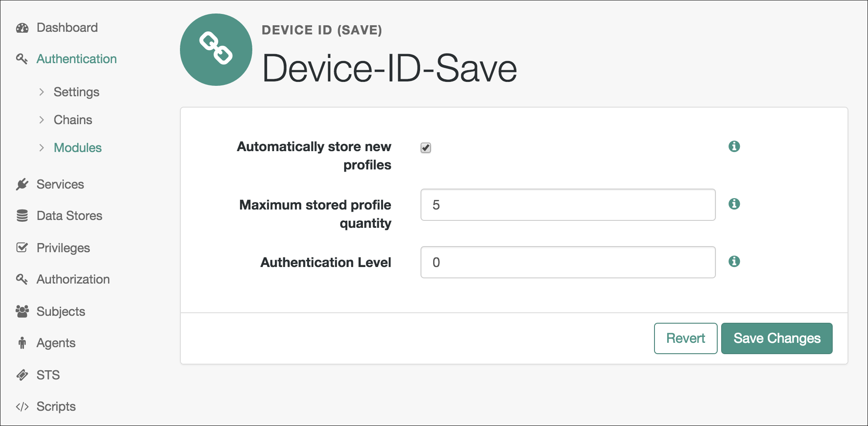
Task: Click the Dashboard gauge icon
Action: pyautogui.click(x=22, y=28)
